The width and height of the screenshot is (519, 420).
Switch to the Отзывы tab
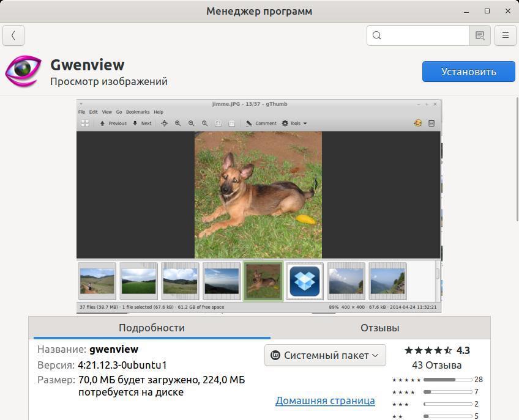[x=379, y=328]
